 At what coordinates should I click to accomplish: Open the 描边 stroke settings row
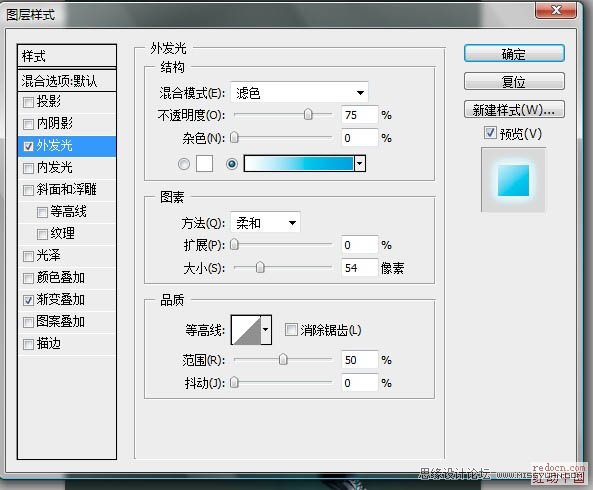pyautogui.click(x=67, y=344)
